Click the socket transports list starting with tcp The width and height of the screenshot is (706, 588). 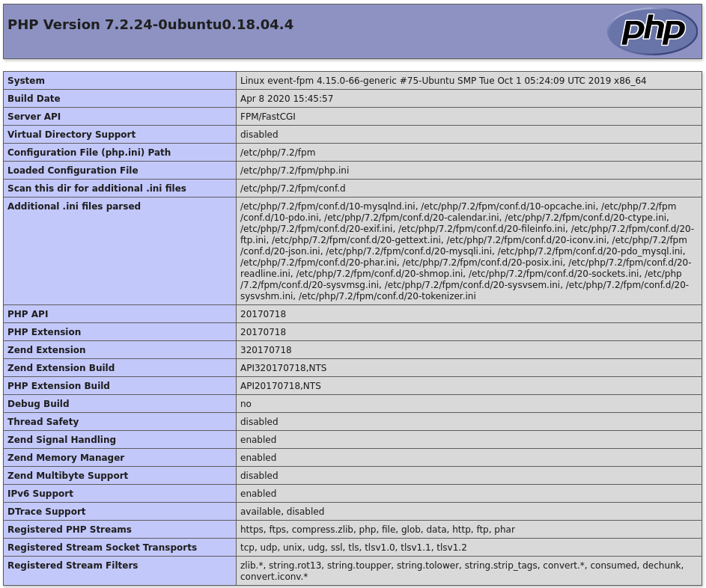pos(353,548)
